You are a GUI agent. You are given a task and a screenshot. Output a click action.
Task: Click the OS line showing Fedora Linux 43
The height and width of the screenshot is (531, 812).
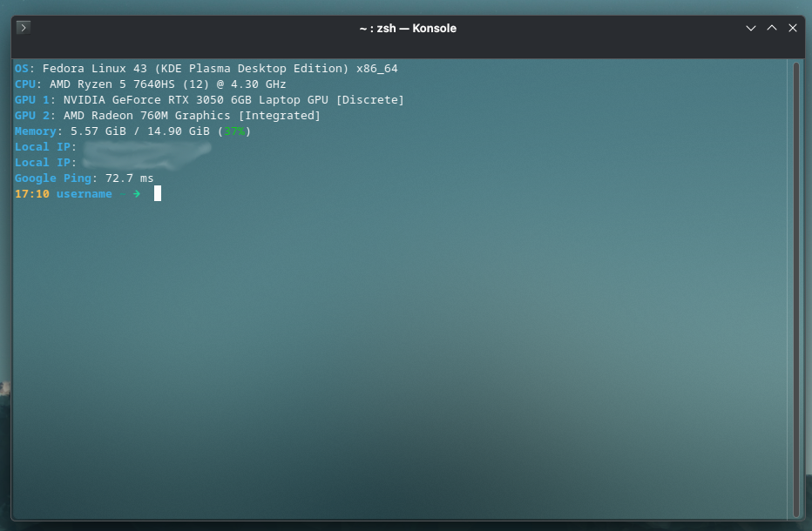(x=206, y=68)
